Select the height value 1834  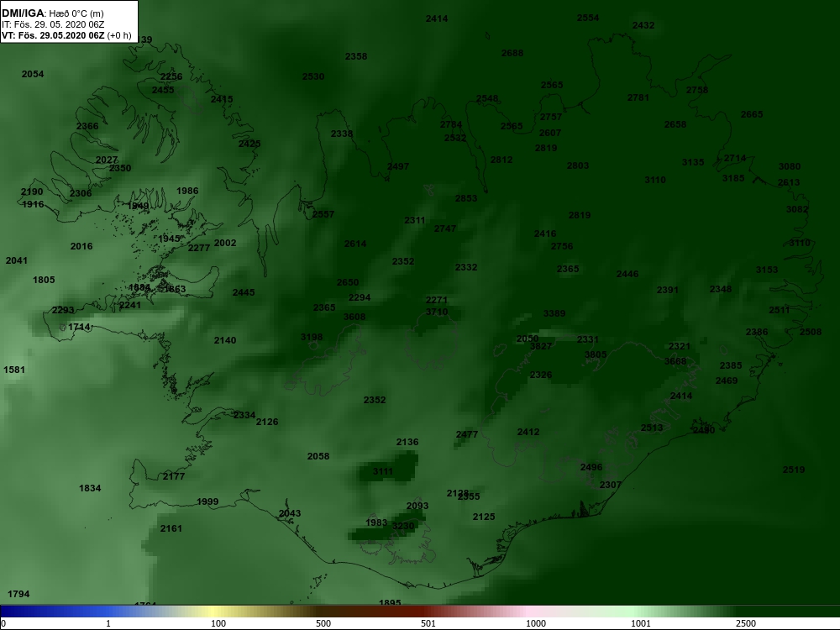[90, 488]
